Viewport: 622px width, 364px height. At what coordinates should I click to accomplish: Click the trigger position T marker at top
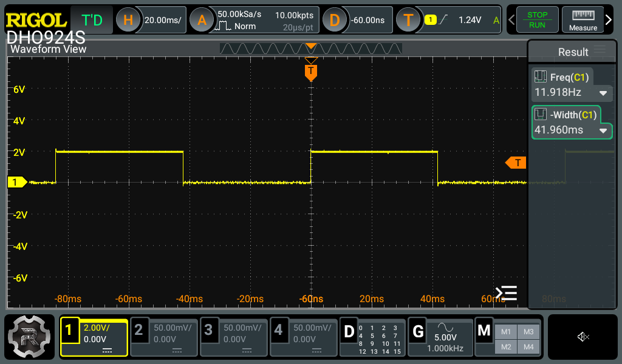[x=311, y=73]
